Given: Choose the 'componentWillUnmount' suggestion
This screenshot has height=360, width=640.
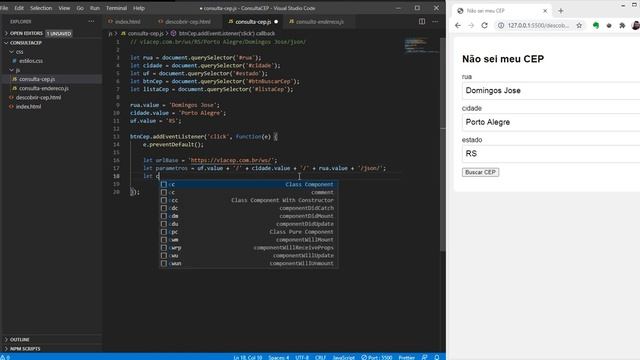Looking at the screenshot, I should [249, 263].
